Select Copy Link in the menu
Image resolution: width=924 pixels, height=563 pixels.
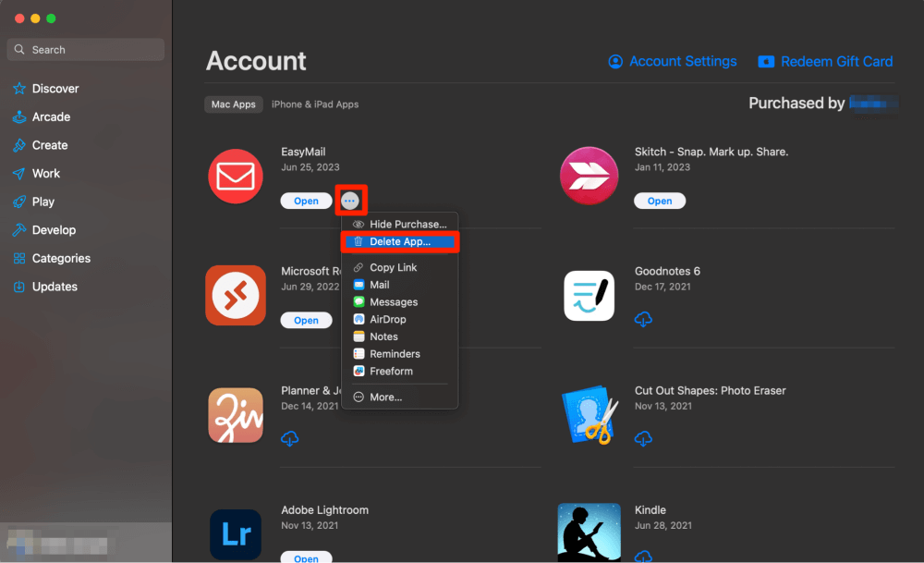pos(393,267)
